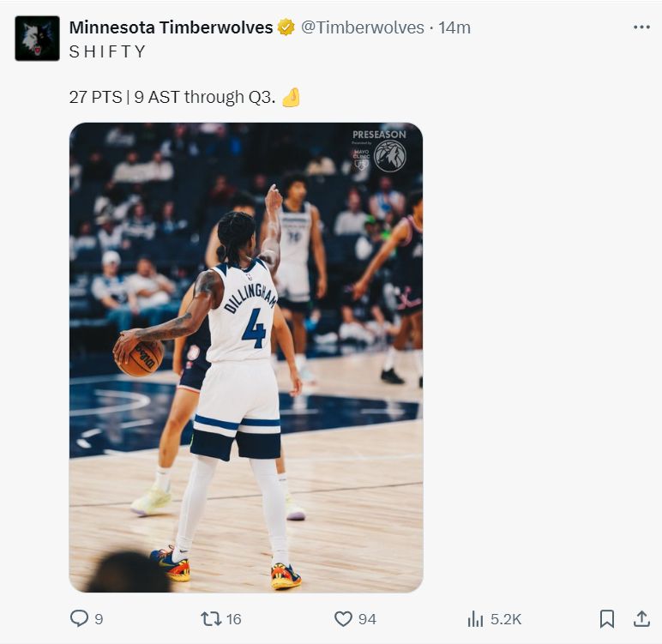Click the pinching hand emoji
The height and width of the screenshot is (644, 662).
click(291, 97)
